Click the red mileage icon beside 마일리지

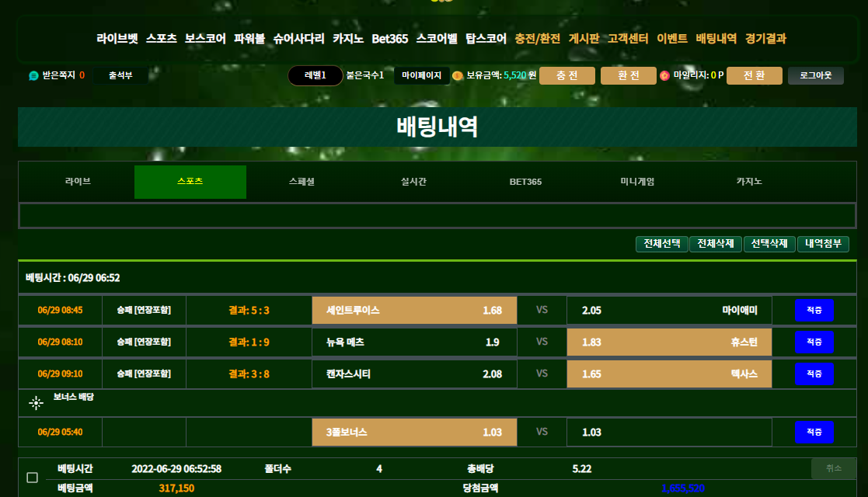coord(664,76)
